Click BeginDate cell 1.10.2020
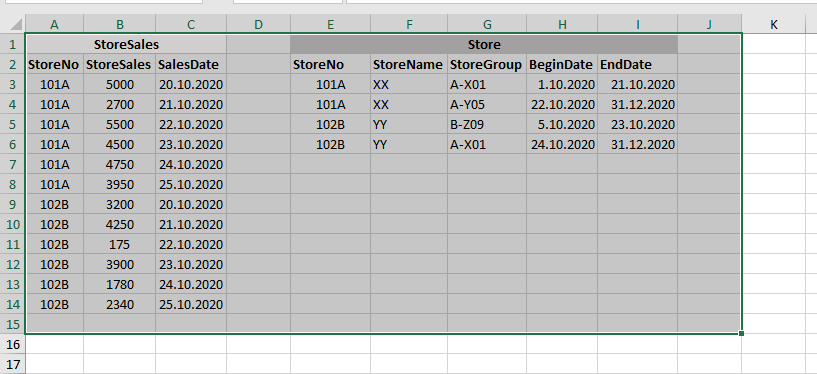 click(x=562, y=84)
